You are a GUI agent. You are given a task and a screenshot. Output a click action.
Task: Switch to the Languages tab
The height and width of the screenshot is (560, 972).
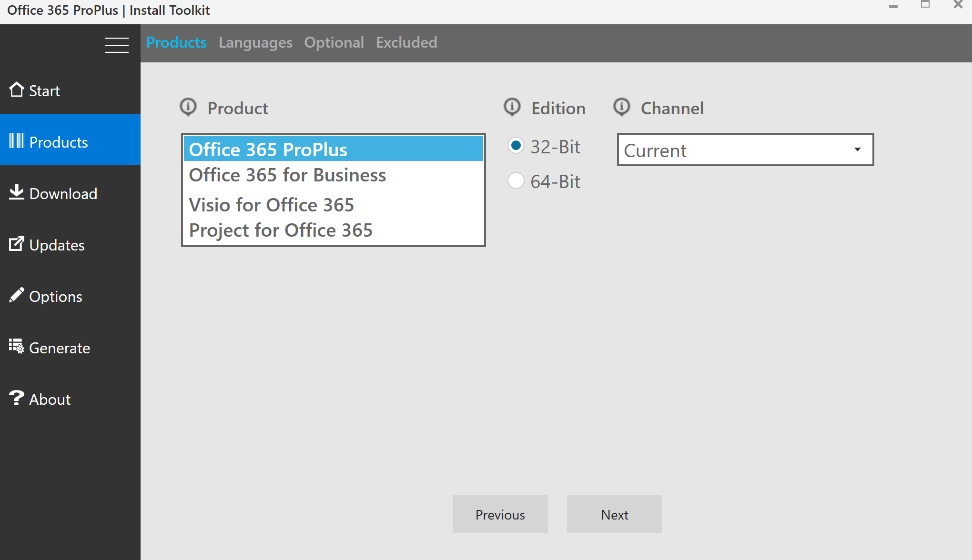pyautogui.click(x=255, y=43)
